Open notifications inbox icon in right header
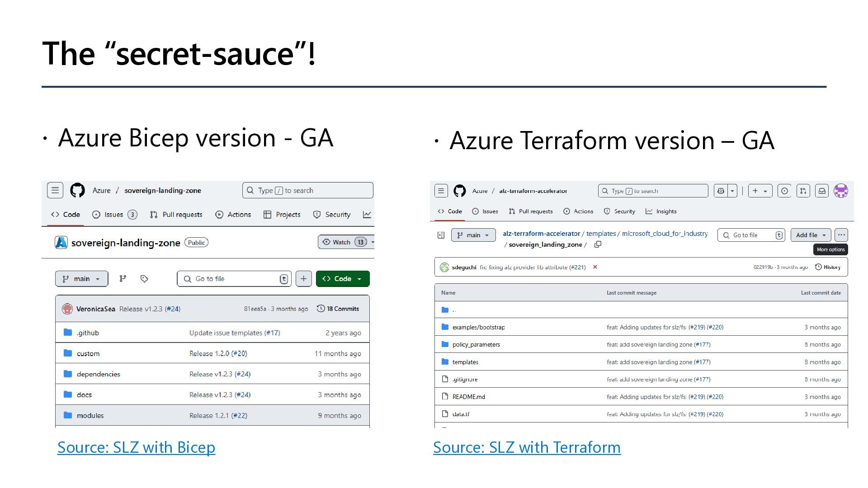The height and width of the screenshot is (488, 868). tap(822, 191)
